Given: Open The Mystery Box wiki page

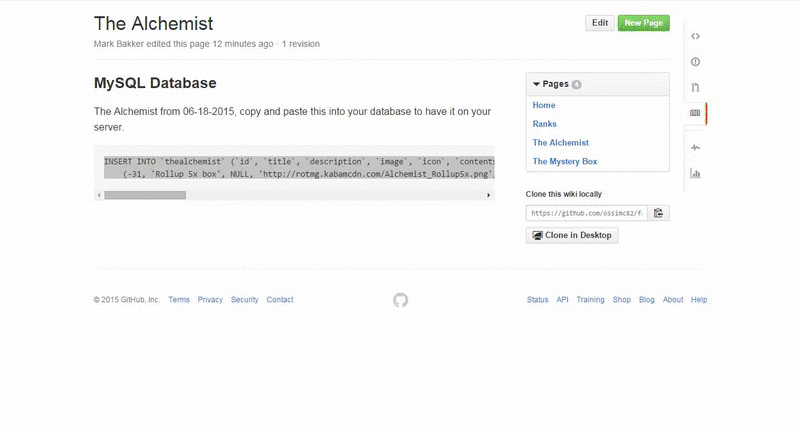Looking at the screenshot, I should tap(565, 161).
